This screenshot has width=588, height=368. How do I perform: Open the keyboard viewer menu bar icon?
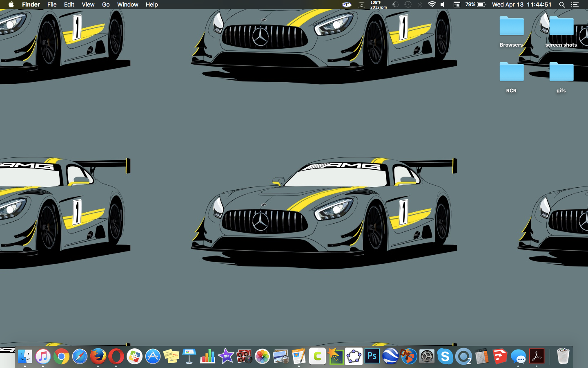point(457,4)
